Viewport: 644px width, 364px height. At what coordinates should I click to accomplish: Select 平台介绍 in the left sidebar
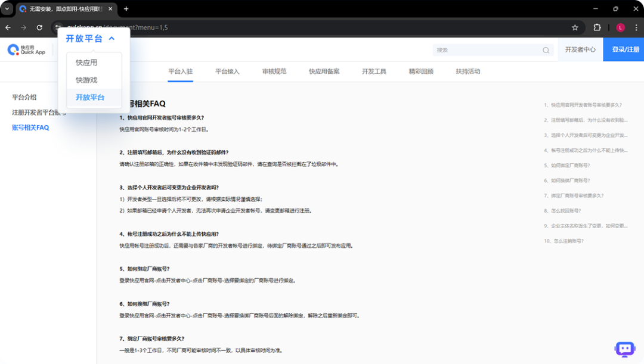coord(24,97)
